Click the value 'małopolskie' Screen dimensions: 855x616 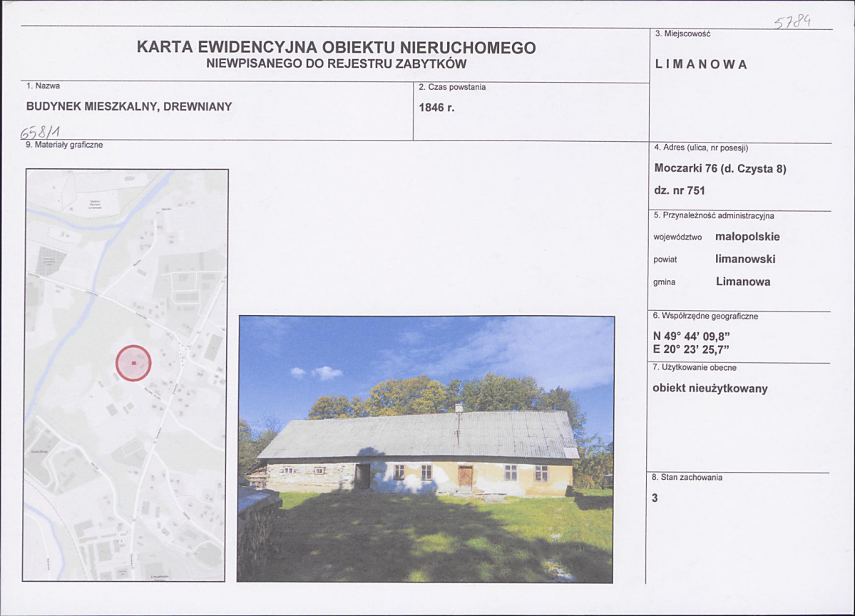click(x=747, y=237)
